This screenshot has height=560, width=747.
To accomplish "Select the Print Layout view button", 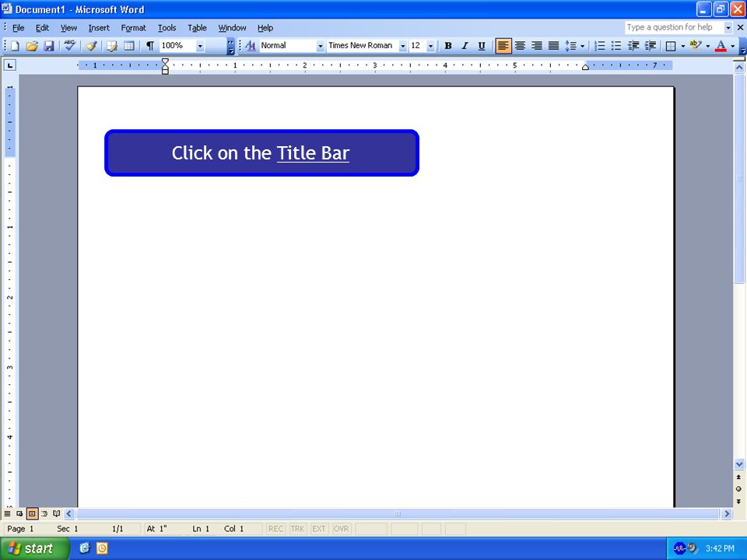I will pyautogui.click(x=32, y=514).
